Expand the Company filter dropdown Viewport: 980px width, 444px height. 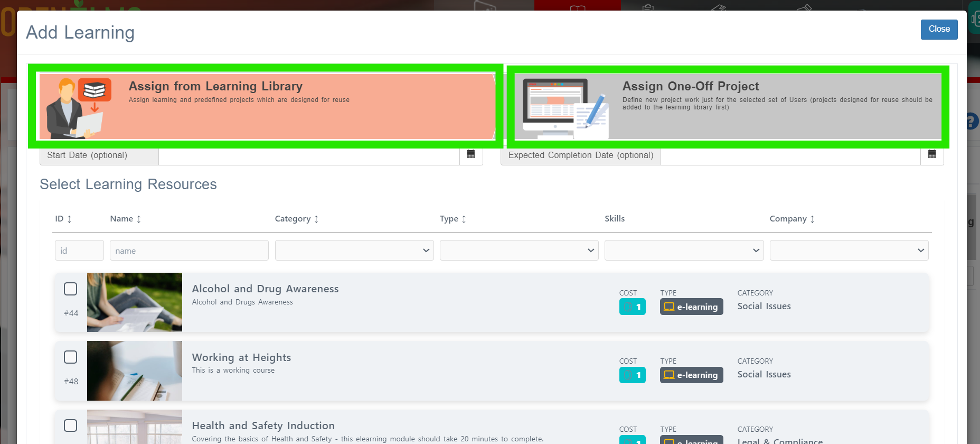(849, 251)
